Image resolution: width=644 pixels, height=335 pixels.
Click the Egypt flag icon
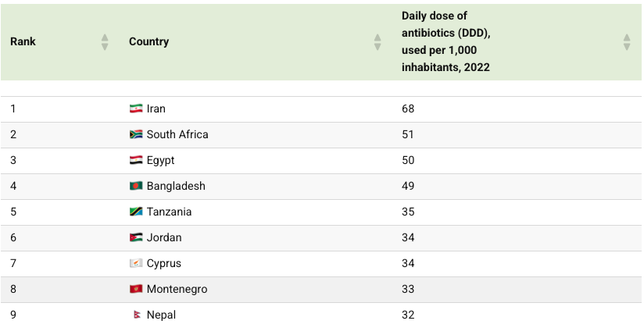(x=136, y=160)
